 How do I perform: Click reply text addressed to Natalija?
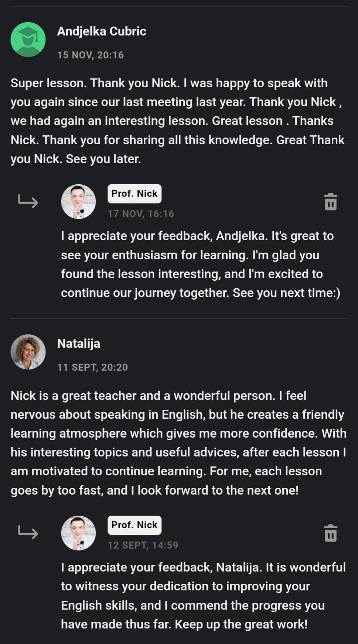pyautogui.click(x=202, y=596)
